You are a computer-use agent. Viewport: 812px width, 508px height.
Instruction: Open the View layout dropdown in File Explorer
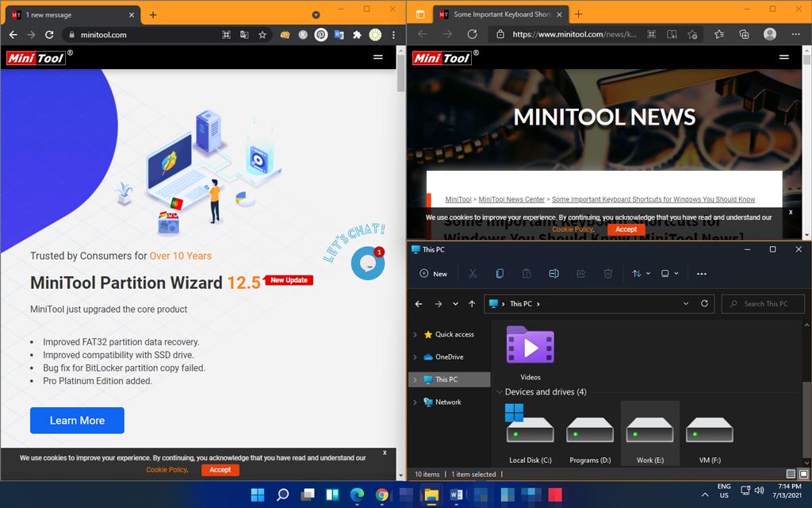(668, 273)
